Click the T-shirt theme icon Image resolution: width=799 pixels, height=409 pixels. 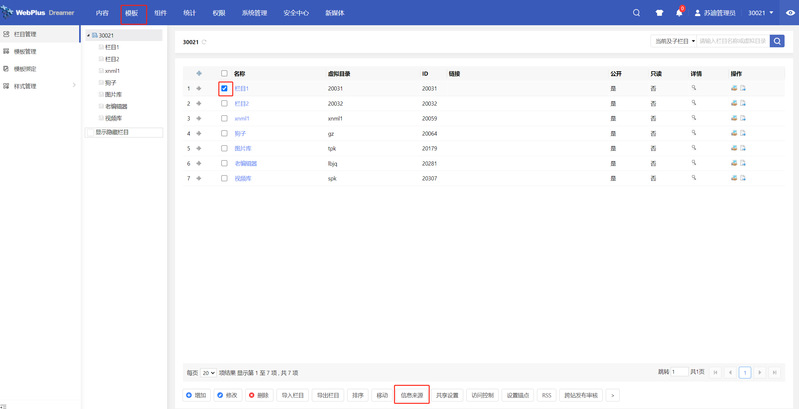[659, 13]
